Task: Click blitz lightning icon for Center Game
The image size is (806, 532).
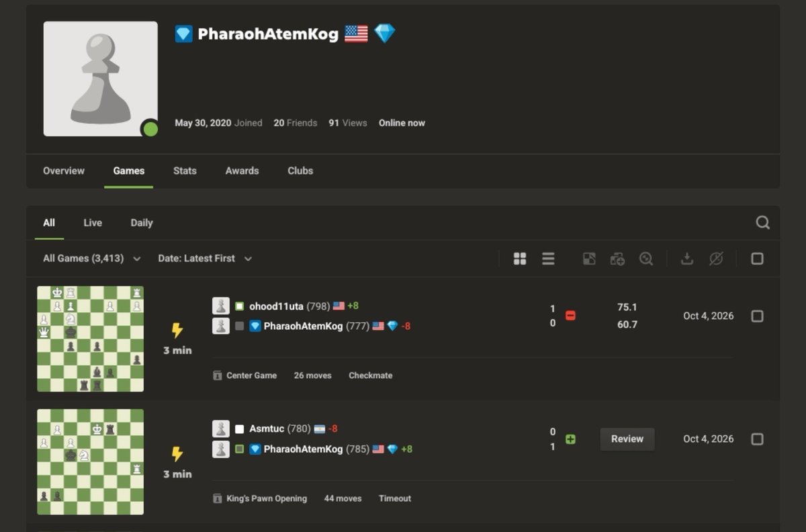Action: [x=177, y=330]
